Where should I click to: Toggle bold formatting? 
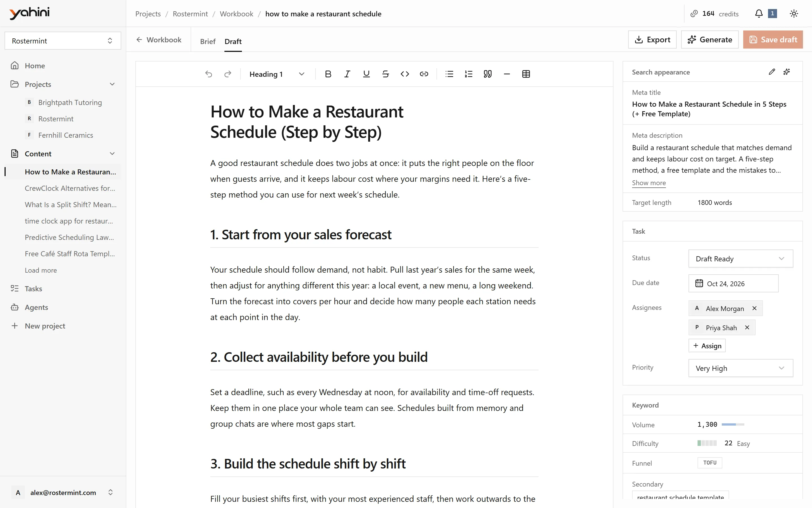click(328, 74)
